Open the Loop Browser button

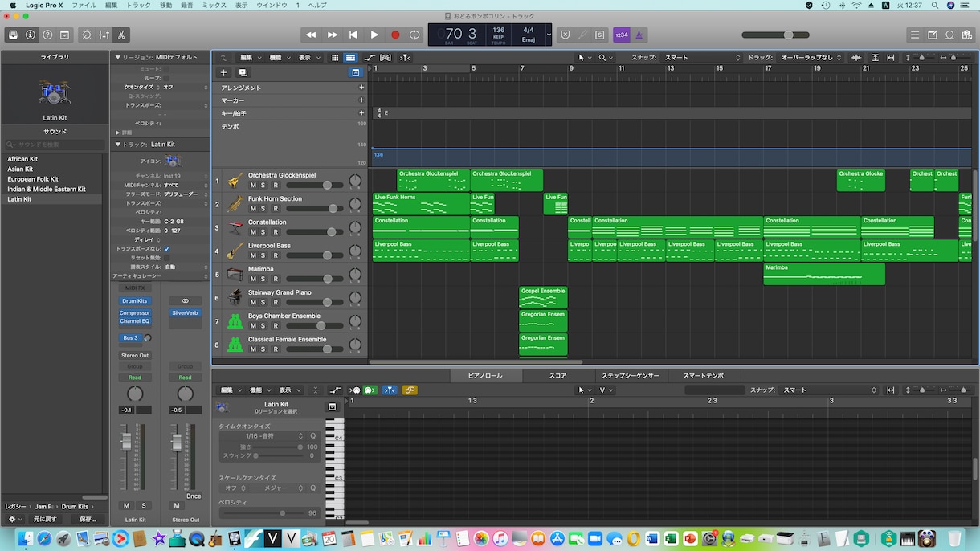(949, 35)
